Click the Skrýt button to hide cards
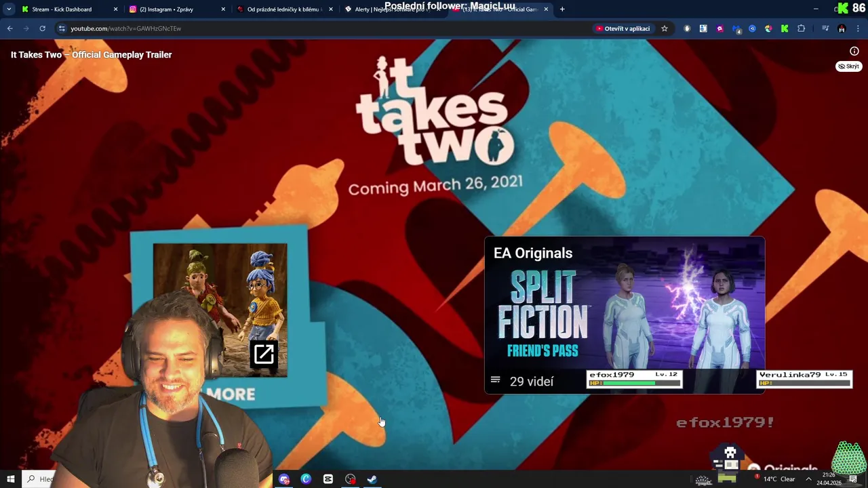 point(848,66)
